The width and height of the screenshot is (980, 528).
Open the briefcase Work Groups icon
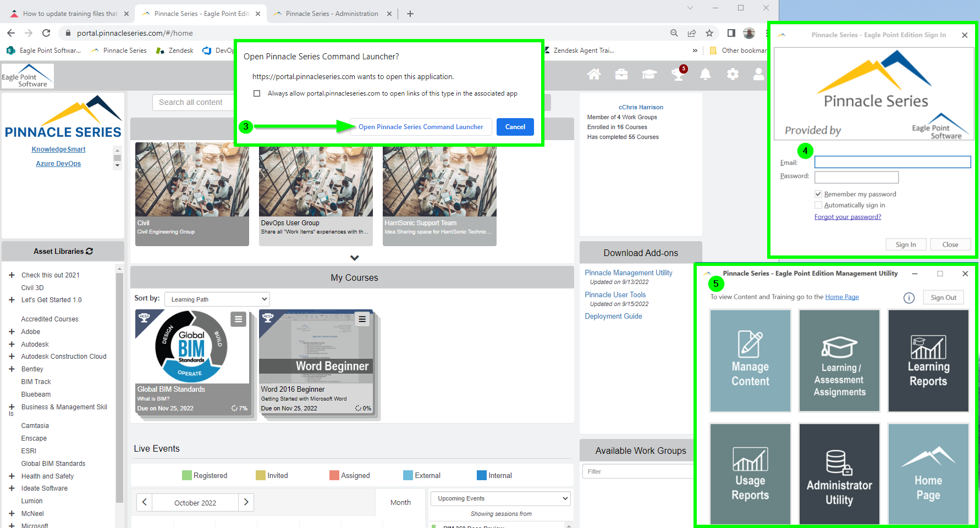coord(621,74)
